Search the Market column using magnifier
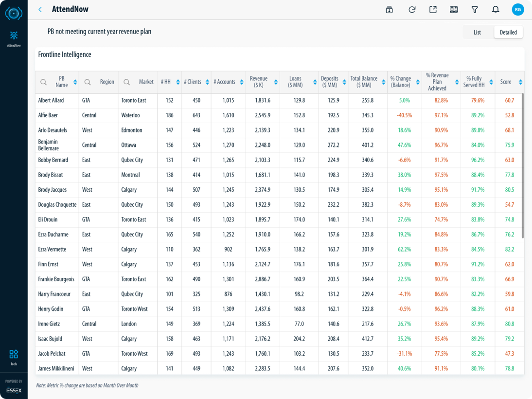The width and height of the screenshot is (532, 399). pos(126,82)
